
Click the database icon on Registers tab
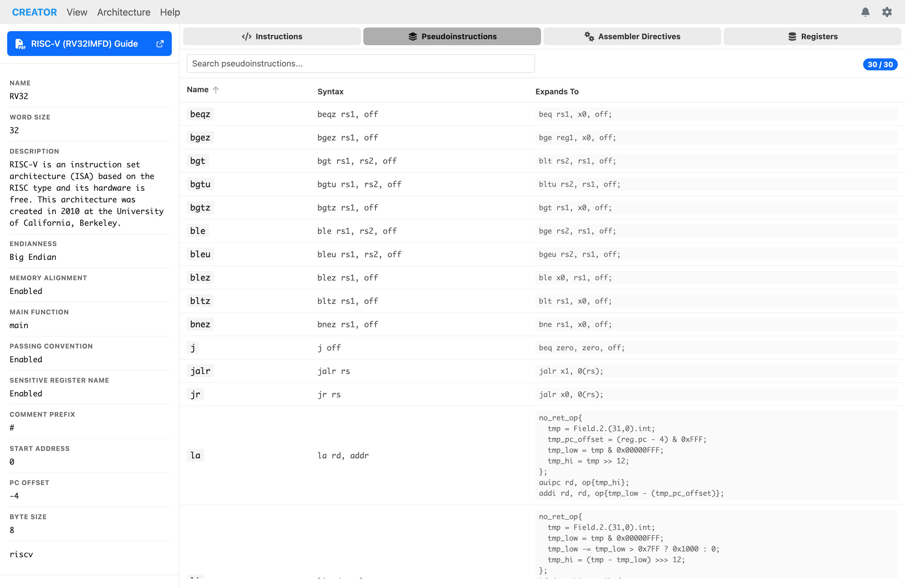pos(792,37)
